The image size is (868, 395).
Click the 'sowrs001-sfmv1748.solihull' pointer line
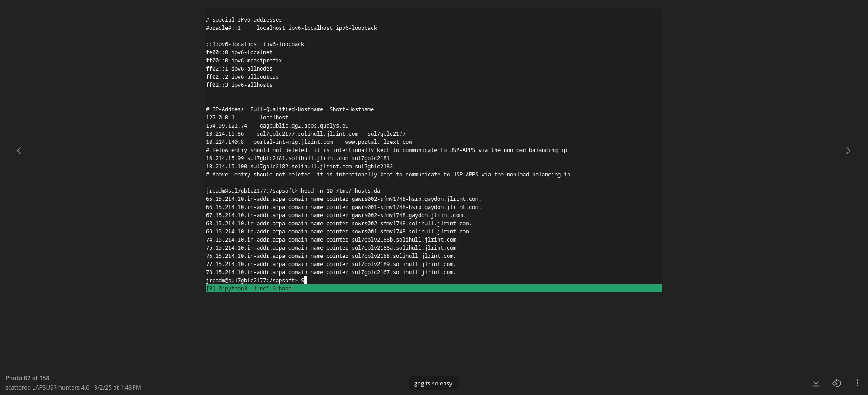[339, 232]
